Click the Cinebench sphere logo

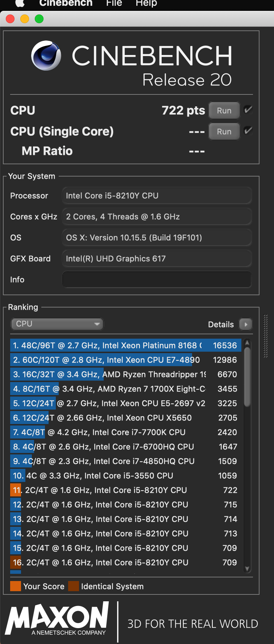point(46,56)
